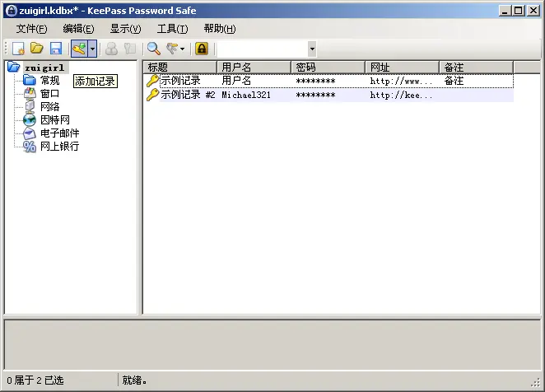Open the Add entry dropdown arrow

pyautogui.click(x=92, y=49)
